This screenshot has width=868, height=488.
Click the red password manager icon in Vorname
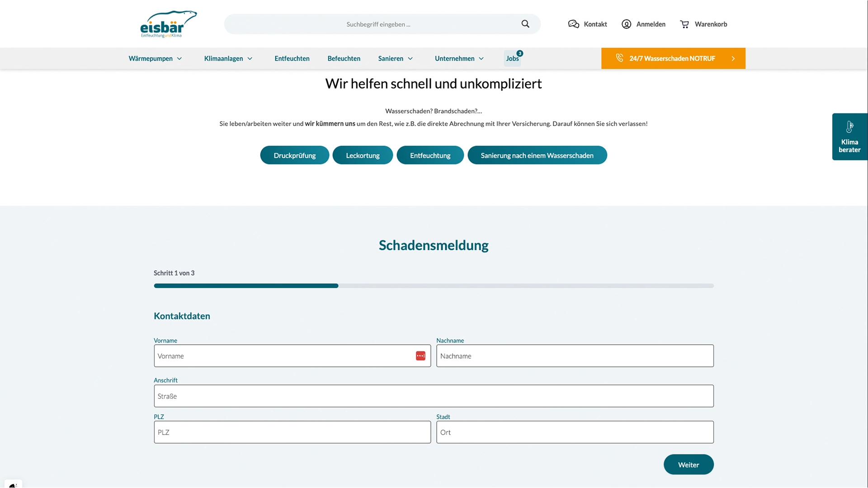(x=420, y=356)
